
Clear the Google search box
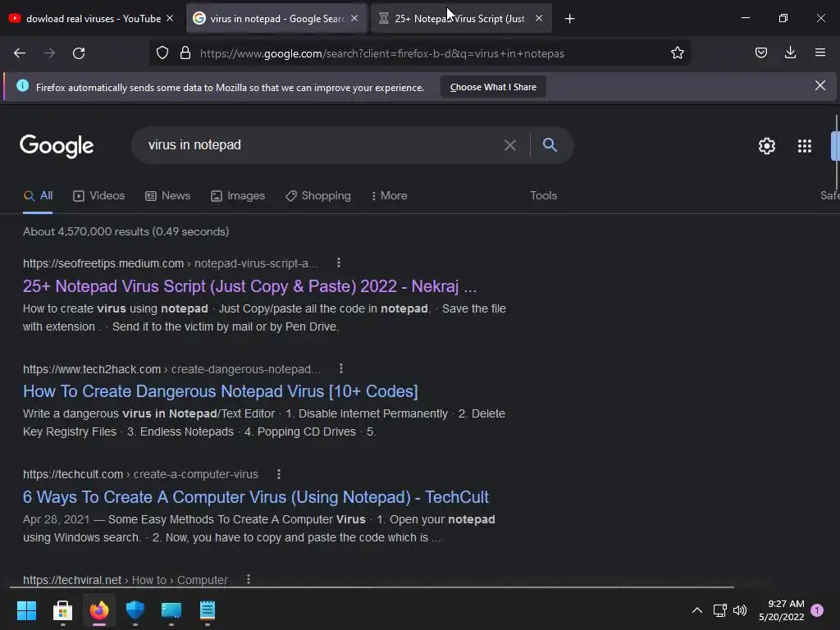tap(510, 145)
